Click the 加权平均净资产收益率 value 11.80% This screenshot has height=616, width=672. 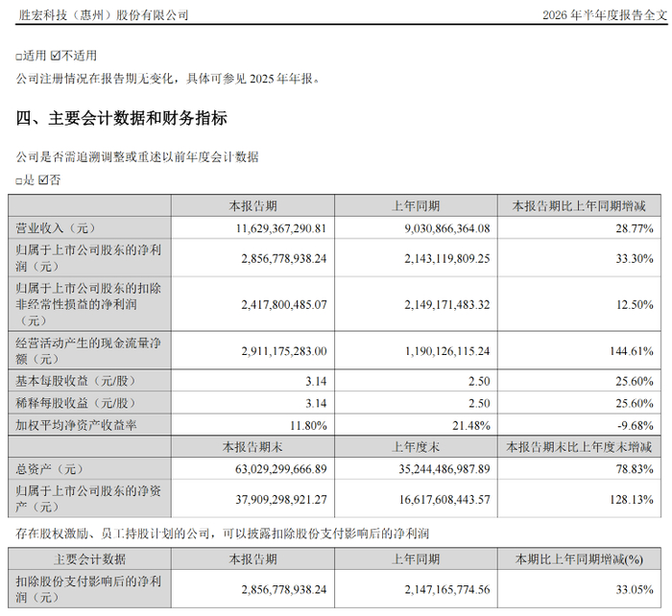(308, 425)
